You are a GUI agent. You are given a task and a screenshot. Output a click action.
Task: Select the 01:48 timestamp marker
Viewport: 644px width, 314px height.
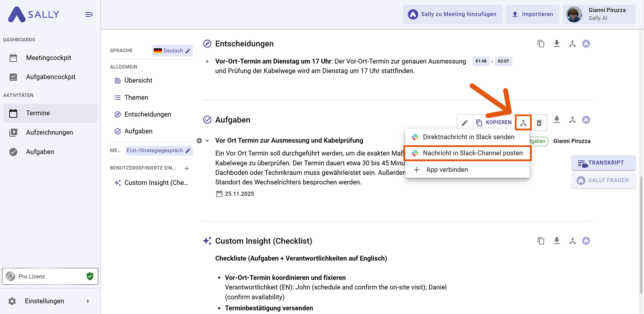pos(481,61)
